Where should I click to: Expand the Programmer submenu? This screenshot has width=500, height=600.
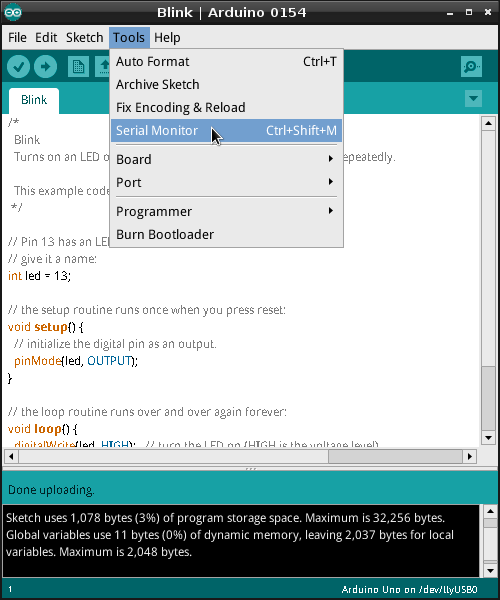[226, 211]
